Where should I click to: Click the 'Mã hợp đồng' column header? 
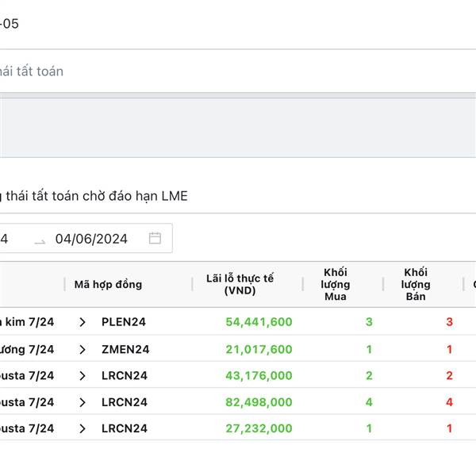(108, 285)
